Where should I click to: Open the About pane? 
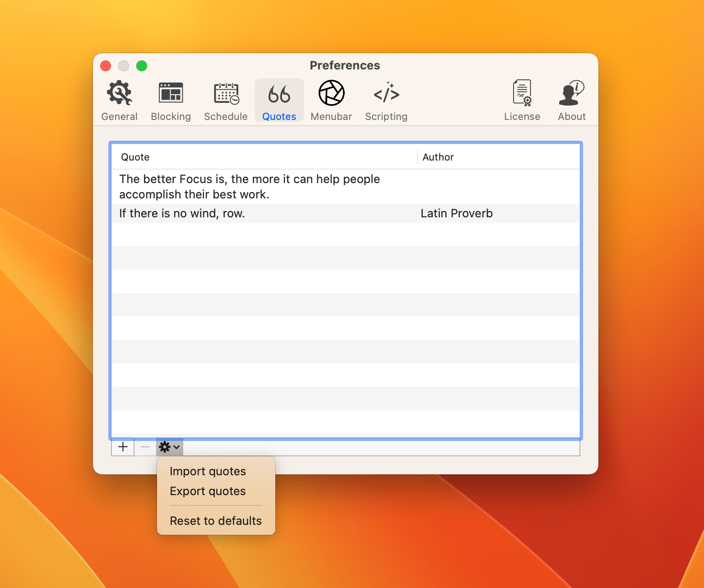(572, 101)
